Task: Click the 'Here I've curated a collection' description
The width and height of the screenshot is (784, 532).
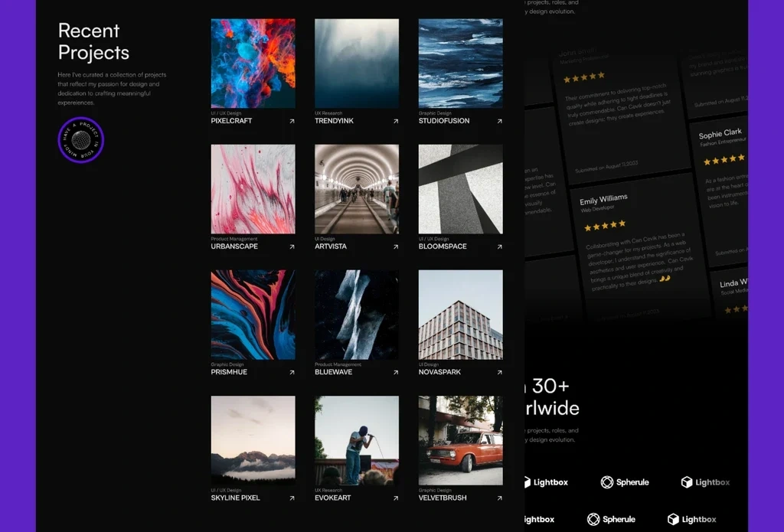Action: tap(112, 89)
